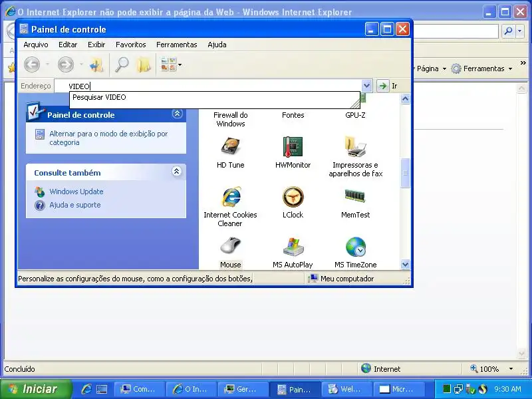Click Alternar para o modo de exibição por categoria
Viewport: 532px width, 399px height.
(x=108, y=138)
